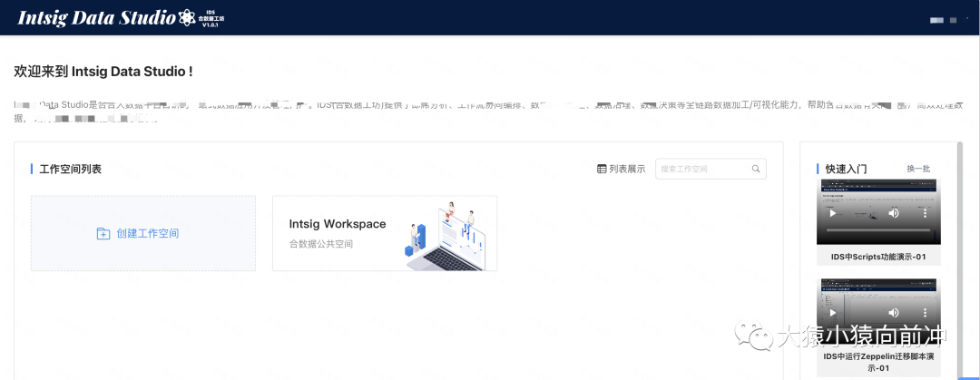Click the create workspace folder-plus icon

point(103,234)
